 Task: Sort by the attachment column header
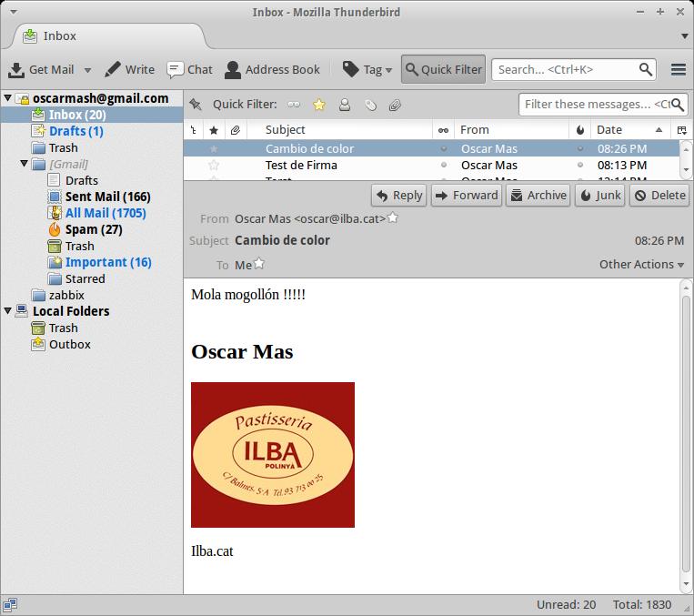(x=236, y=130)
